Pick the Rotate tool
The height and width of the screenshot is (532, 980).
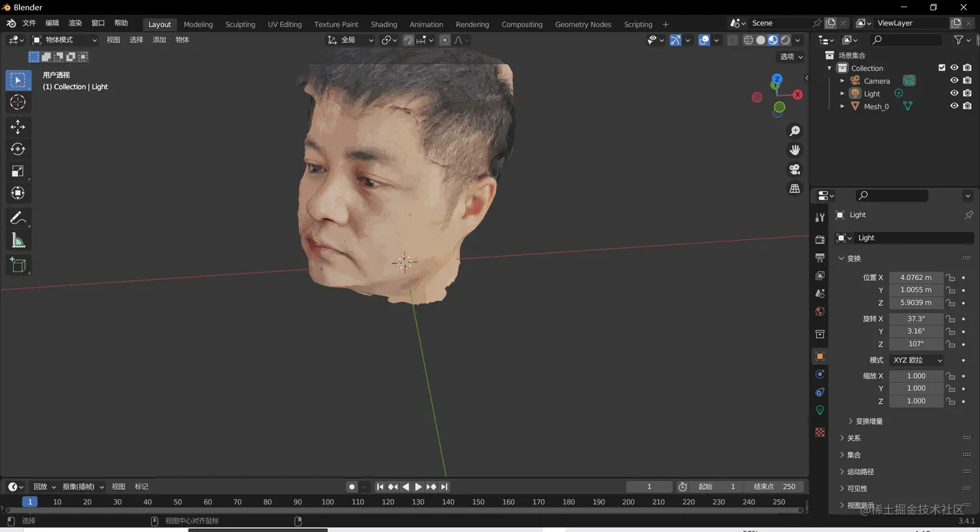pos(18,149)
